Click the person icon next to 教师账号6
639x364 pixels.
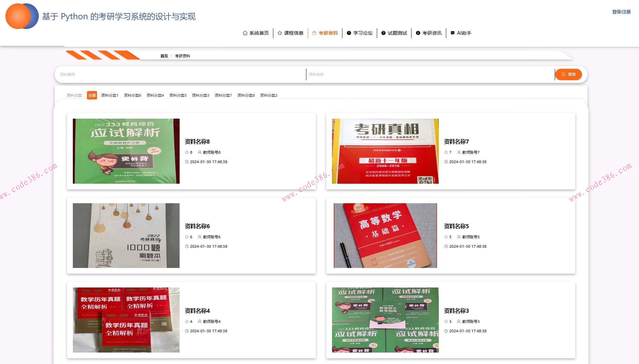pos(199,237)
